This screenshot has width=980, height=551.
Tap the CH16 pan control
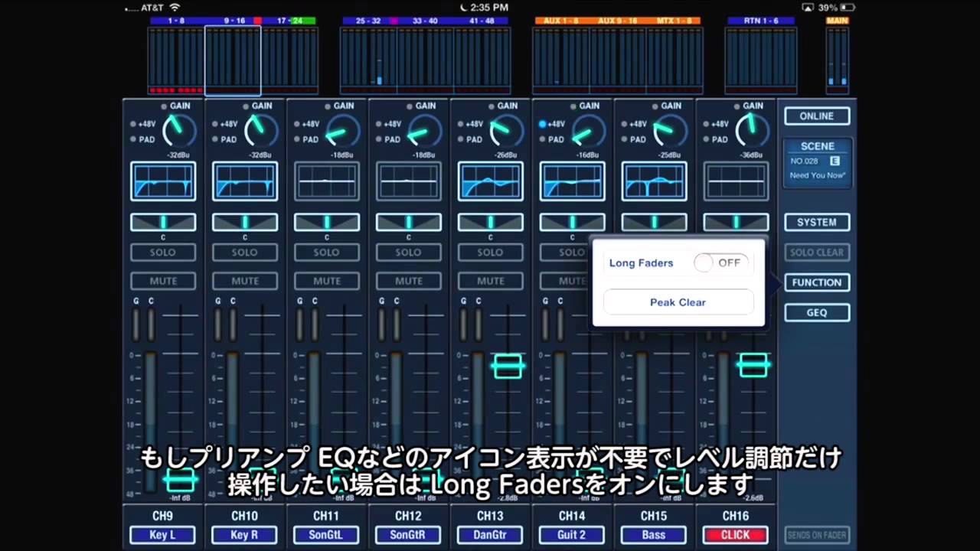pyautogui.click(x=737, y=222)
